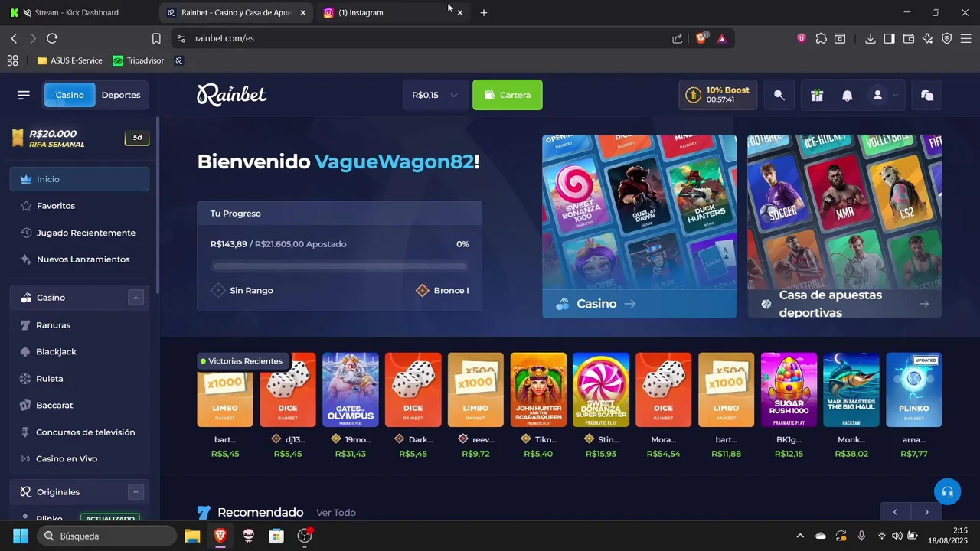The height and width of the screenshot is (551, 980).
Task: Open Sugar Rush 1000 recent win
Action: [789, 390]
